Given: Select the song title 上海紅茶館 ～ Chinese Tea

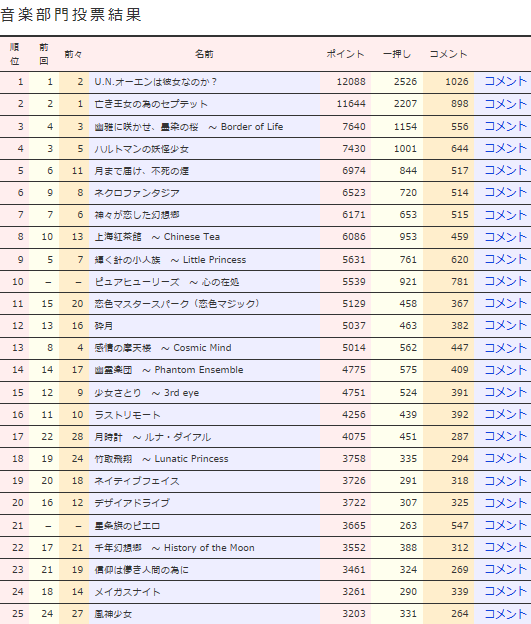Looking at the screenshot, I should [x=157, y=237].
